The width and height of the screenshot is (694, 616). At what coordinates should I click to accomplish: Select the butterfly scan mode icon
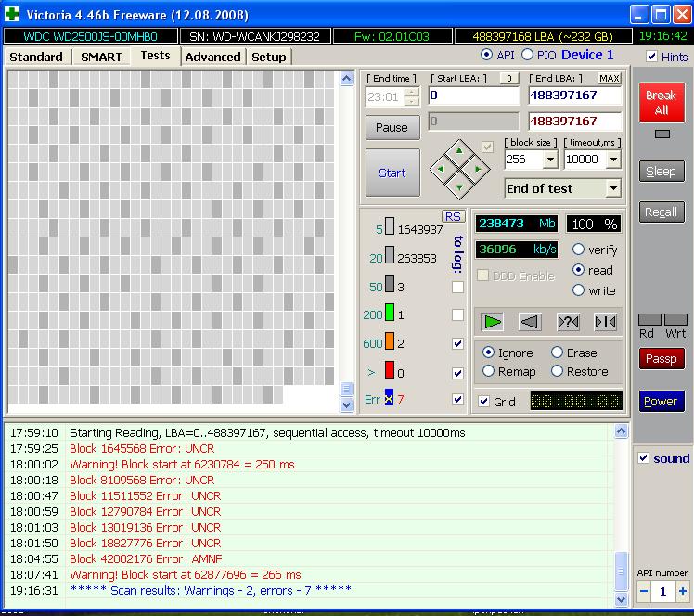click(x=605, y=322)
